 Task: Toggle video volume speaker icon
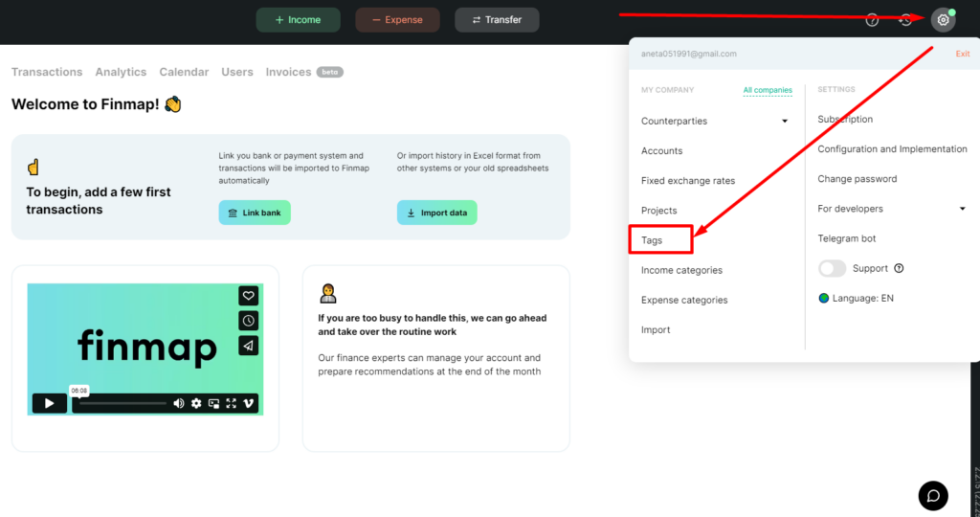[x=179, y=403]
